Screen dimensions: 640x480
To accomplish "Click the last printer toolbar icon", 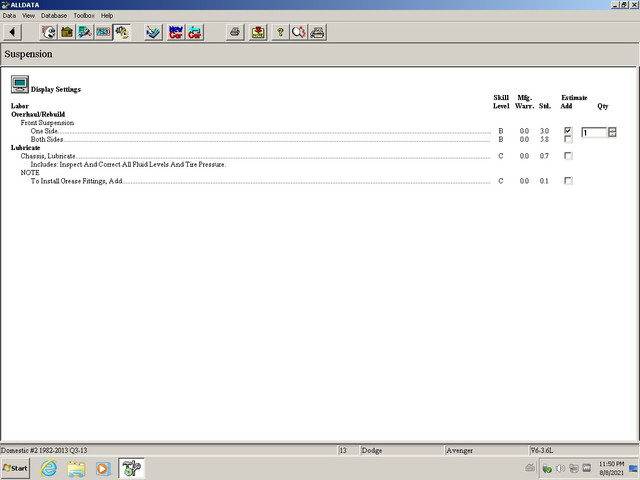I will pos(317,32).
